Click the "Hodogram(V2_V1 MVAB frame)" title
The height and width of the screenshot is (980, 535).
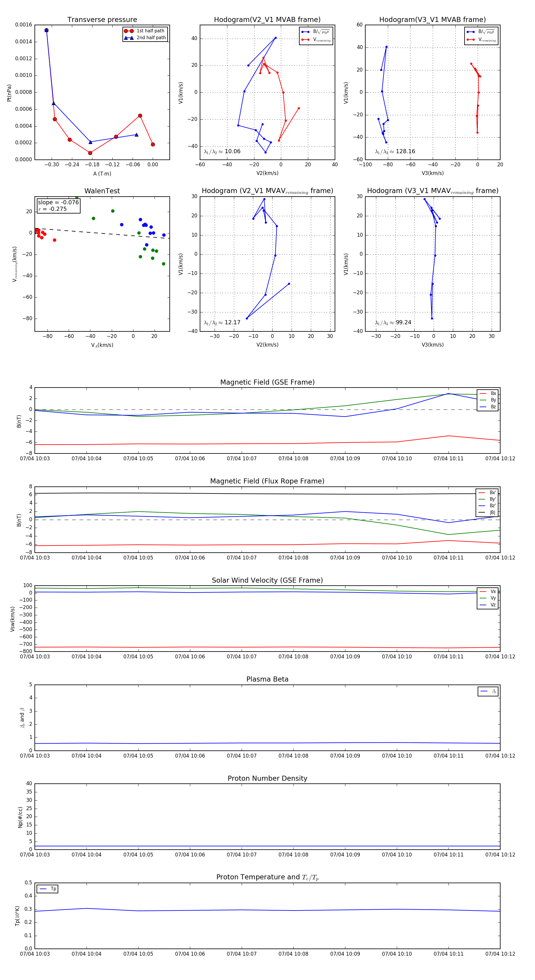tap(267, 20)
